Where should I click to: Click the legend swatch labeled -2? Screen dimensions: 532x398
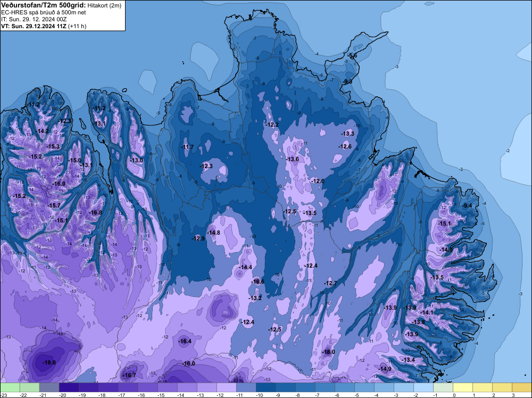[x=423, y=387]
